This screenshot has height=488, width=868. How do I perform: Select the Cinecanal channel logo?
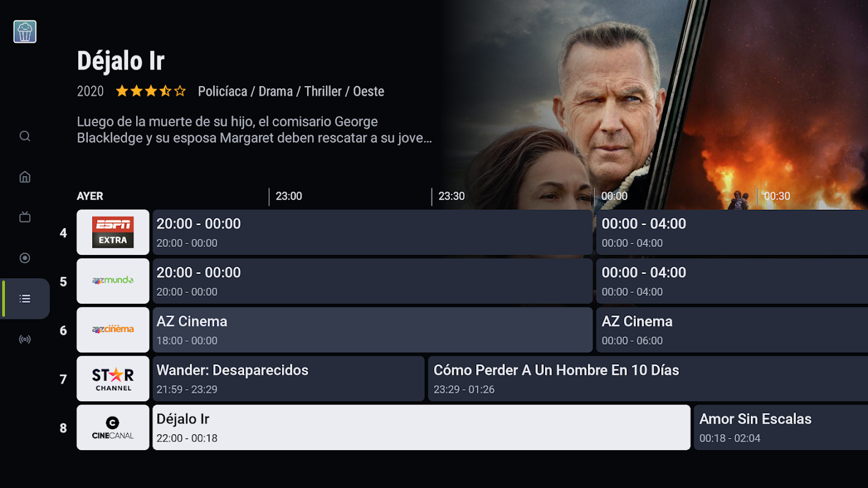[x=113, y=428]
